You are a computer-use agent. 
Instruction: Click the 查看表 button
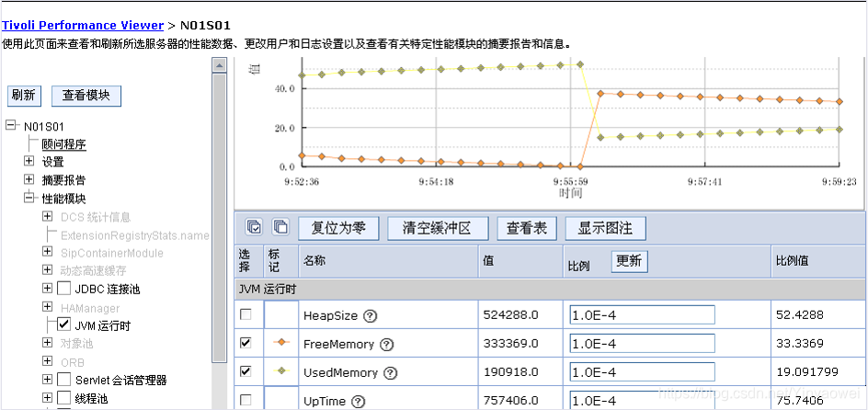pyautogui.click(x=527, y=228)
